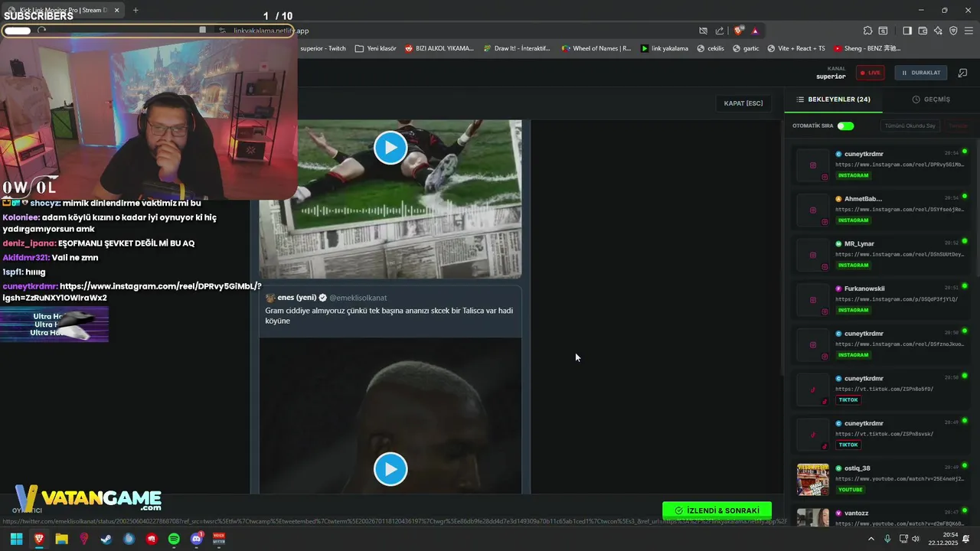Click the Instagram icon on AhmetBab... thumbnail
Viewport: 980px width, 551px height.
pos(825,222)
